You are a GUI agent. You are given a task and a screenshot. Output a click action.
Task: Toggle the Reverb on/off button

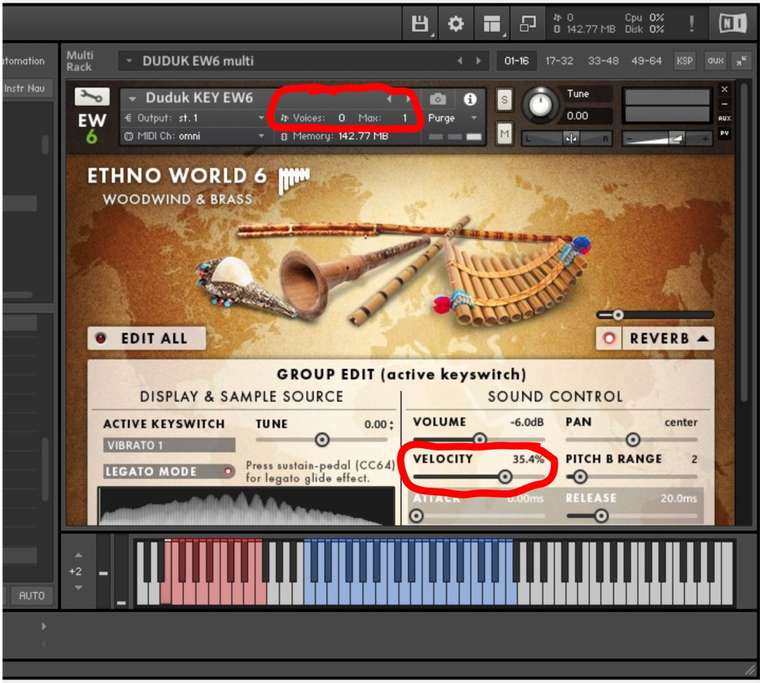coord(609,338)
